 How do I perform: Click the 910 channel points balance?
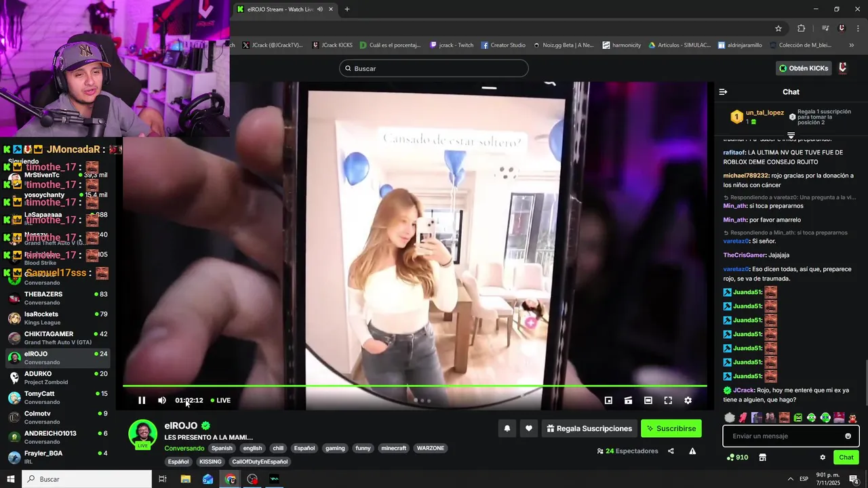(x=737, y=457)
